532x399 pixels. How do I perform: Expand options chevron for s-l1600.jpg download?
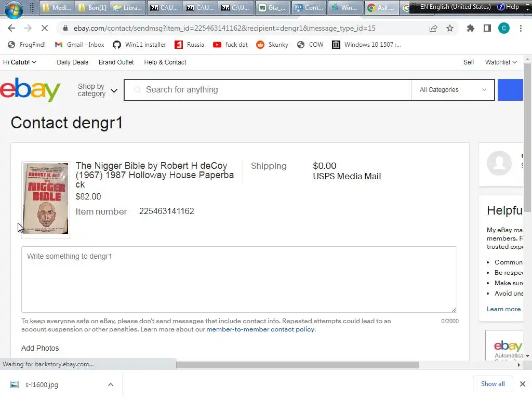point(111,385)
